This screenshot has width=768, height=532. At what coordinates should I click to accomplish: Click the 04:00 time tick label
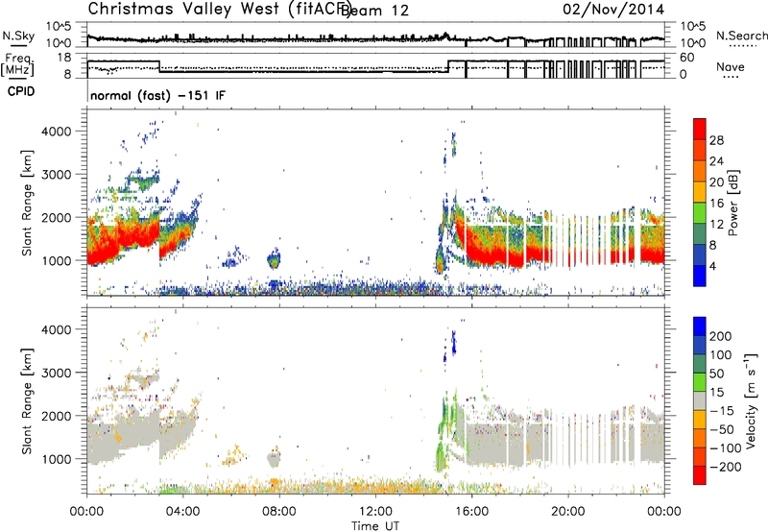tap(182, 512)
